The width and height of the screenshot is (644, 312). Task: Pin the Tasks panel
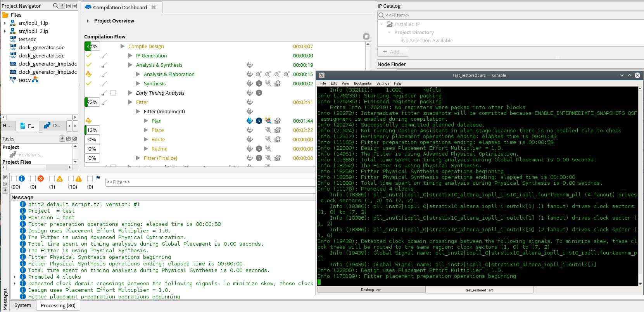(x=62, y=139)
